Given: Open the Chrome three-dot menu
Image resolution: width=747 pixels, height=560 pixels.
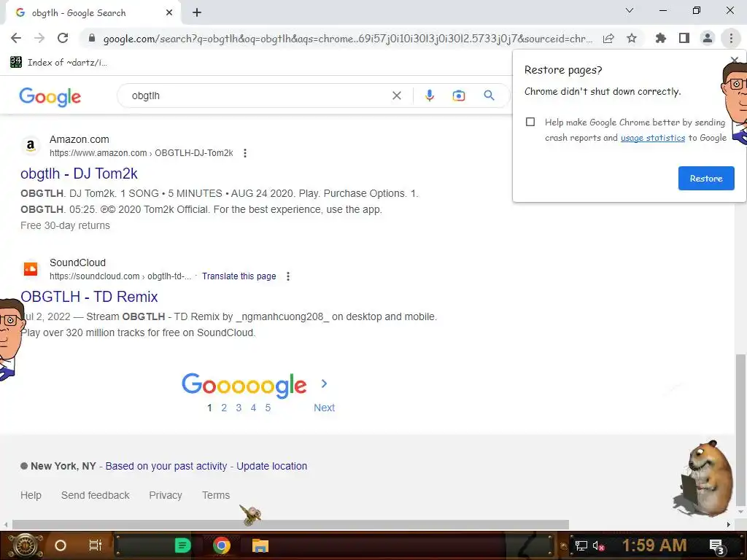Looking at the screenshot, I should (x=731, y=38).
